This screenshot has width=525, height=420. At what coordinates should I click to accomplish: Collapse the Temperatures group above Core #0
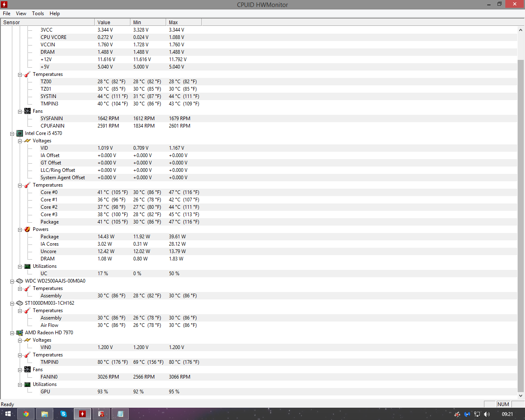click(20, 185)
